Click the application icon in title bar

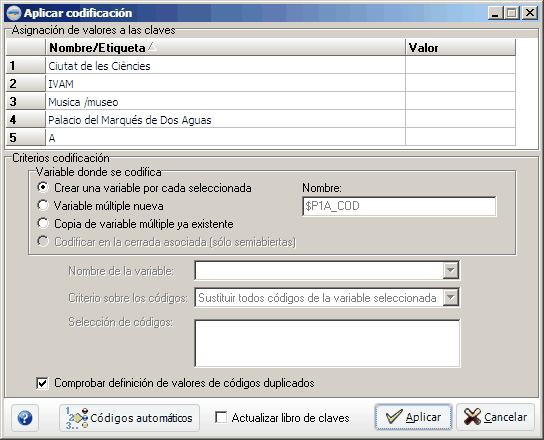(14, 13)
